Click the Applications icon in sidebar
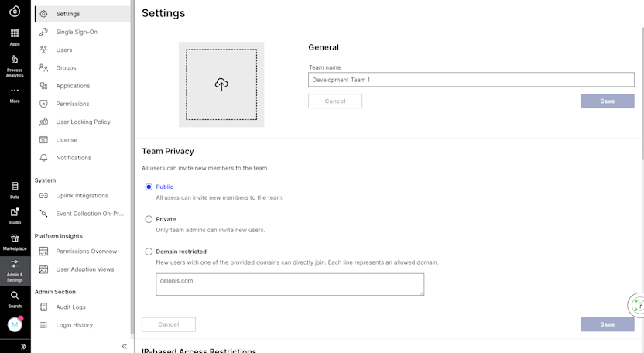644x353 pixels. (43, 86)
